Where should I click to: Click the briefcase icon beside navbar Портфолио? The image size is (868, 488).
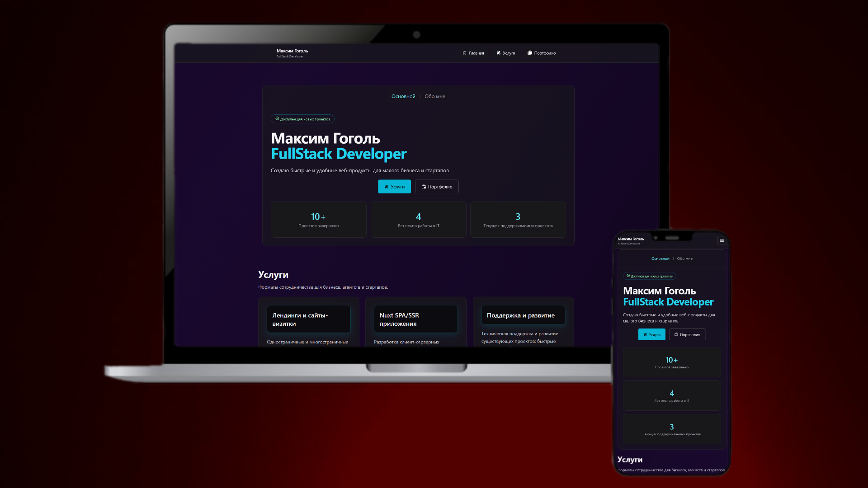[x=530, y=53]
